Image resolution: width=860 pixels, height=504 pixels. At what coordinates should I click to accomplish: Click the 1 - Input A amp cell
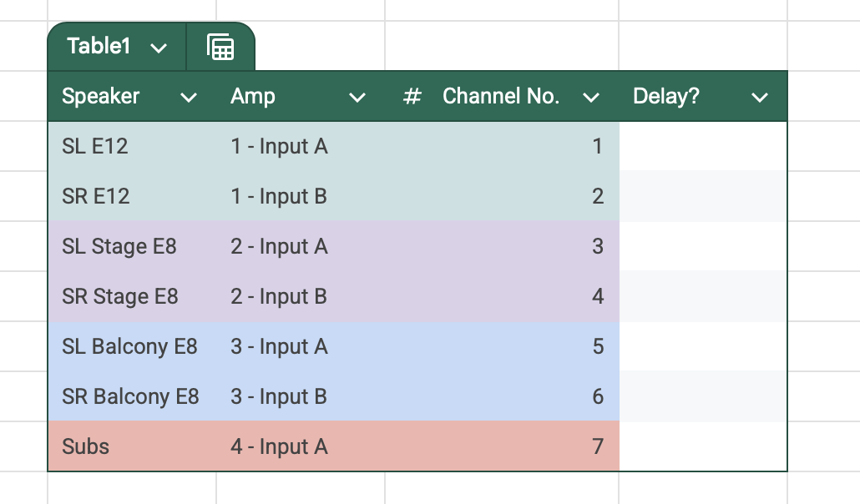301,146
